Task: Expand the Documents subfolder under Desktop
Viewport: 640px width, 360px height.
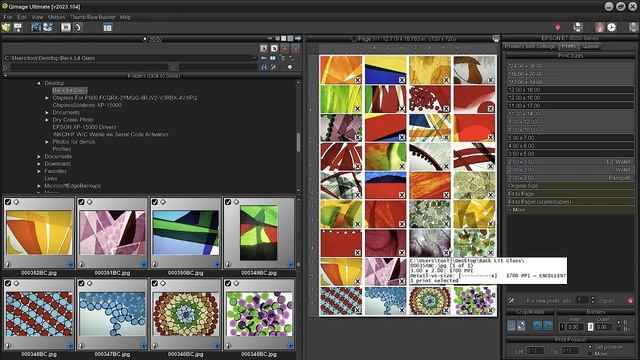Action: click(x=47, y=113)
